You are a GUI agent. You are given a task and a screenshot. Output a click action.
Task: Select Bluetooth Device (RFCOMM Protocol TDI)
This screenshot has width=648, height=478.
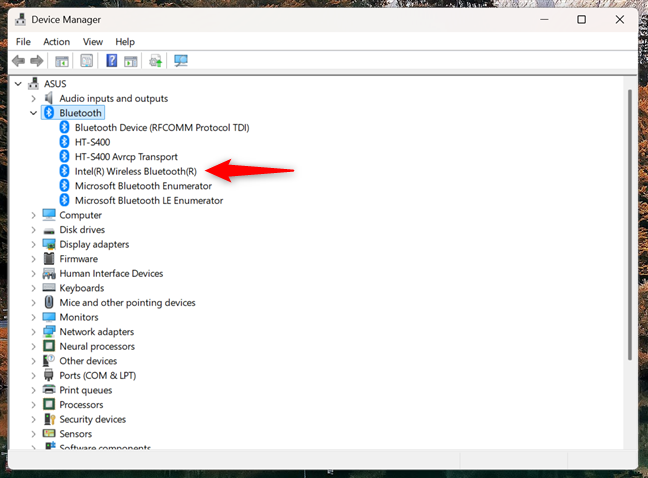[162, 127]
